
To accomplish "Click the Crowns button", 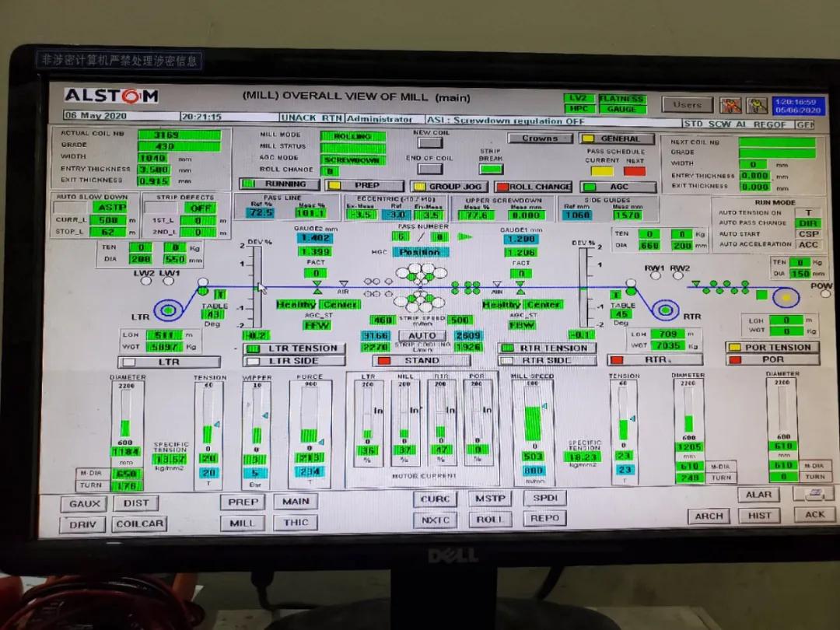I will coord(540,138).
